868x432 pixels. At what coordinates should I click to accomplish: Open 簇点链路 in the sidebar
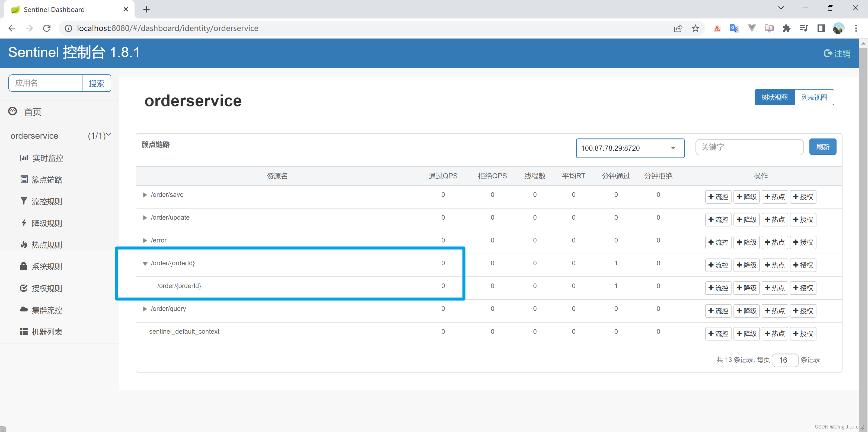[x=42, y=180]
